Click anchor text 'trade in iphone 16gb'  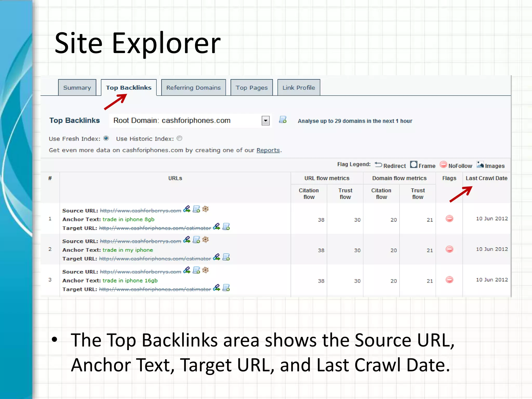click(x=130, y=281)
